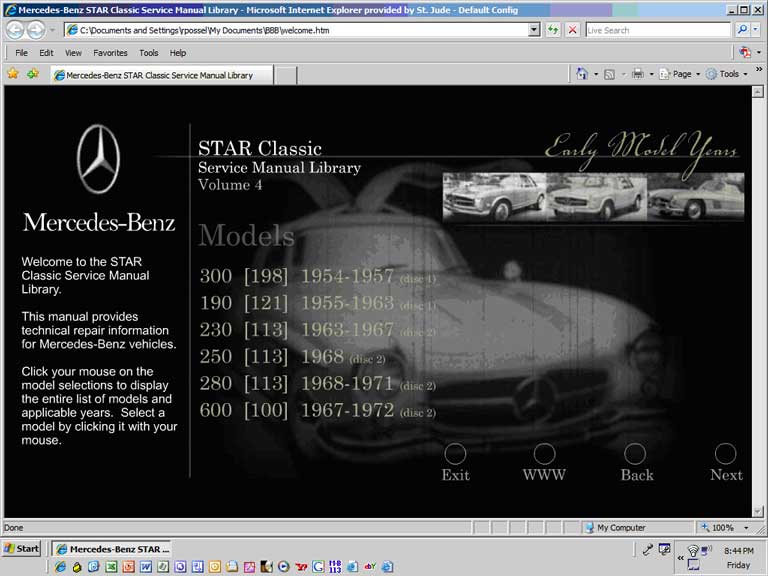This screenshot has height=576, width=768.
Task: Click the Back circle button on the page
Action: (x=635, y=454)
